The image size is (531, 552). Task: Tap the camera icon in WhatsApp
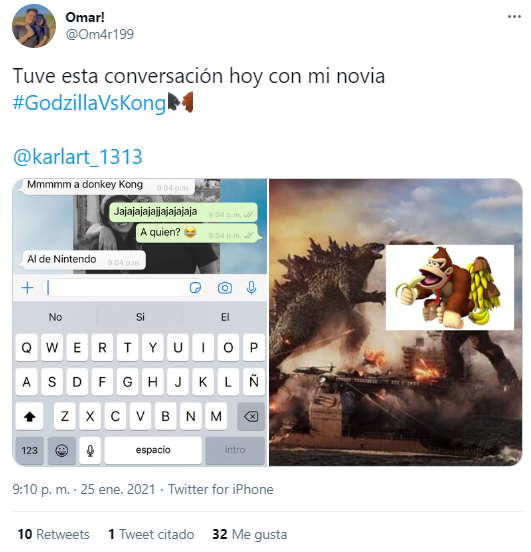tap(225, 288)
